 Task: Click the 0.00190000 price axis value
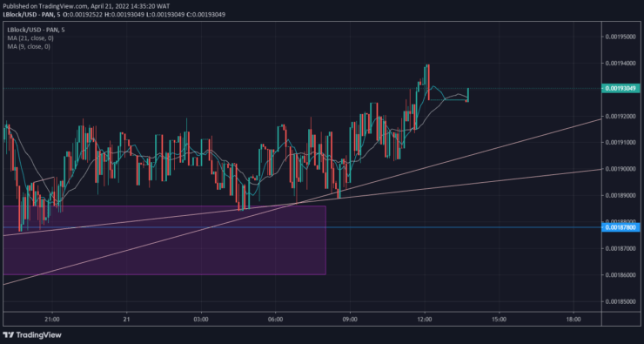tap(621, 169)
